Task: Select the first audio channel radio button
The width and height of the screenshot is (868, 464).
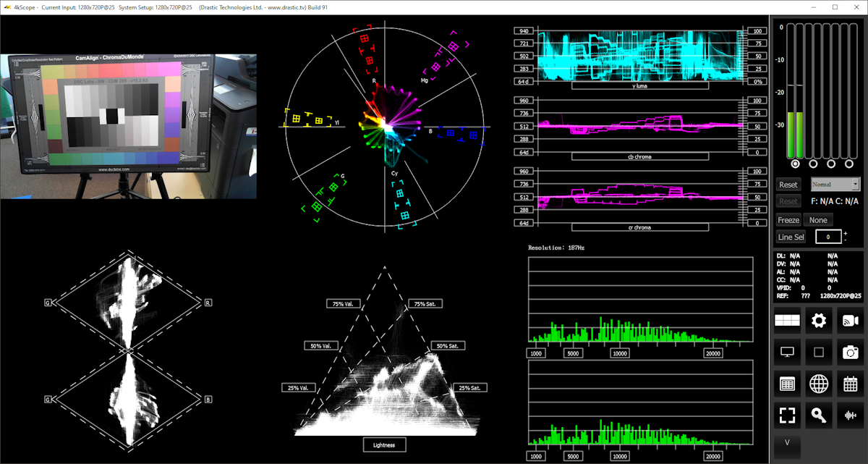Action: coord(795,164)
